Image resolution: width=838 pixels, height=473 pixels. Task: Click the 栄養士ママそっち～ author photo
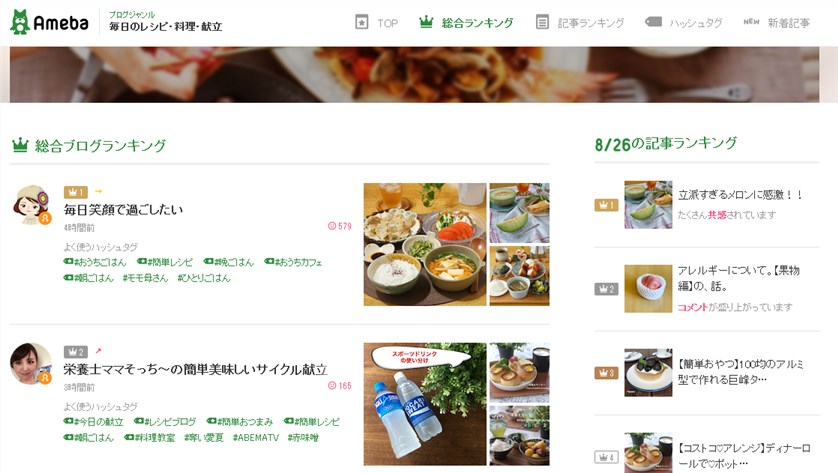tap(31, 364)
